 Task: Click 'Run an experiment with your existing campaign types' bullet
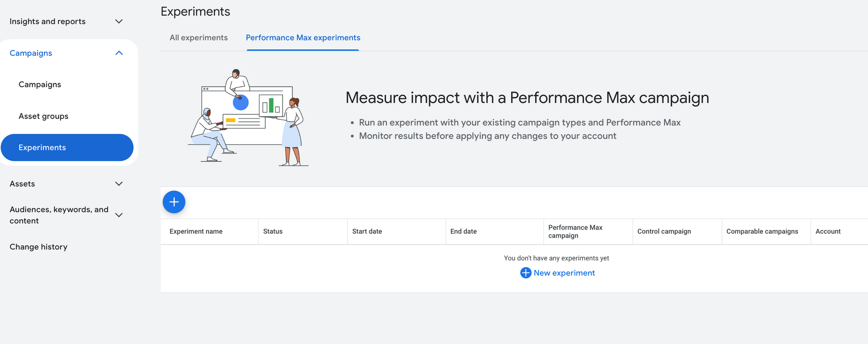520,123
